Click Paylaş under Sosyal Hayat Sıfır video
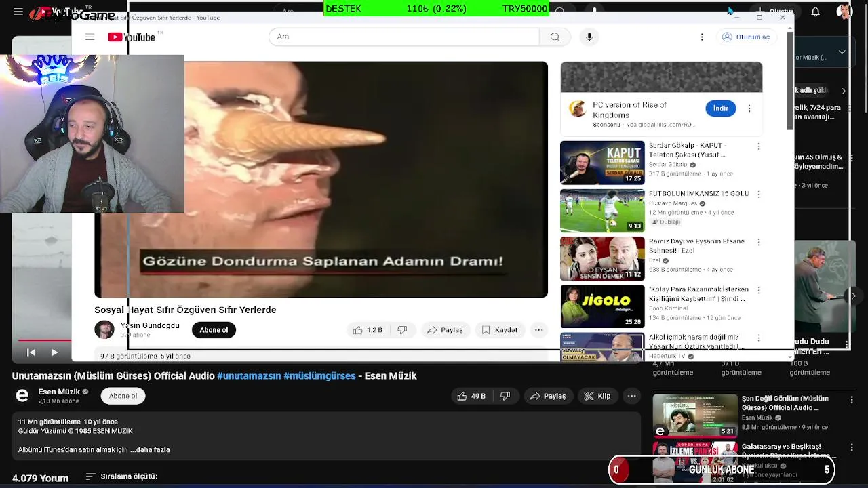Screen dimensions: 868x488 pyautogui.click(x=445, y=330)
